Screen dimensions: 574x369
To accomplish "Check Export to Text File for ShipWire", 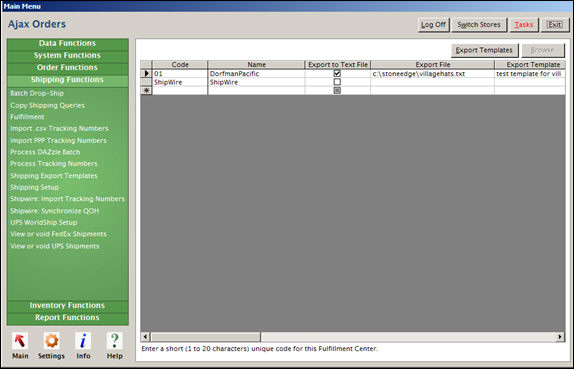I will click(x=337, y=82).
